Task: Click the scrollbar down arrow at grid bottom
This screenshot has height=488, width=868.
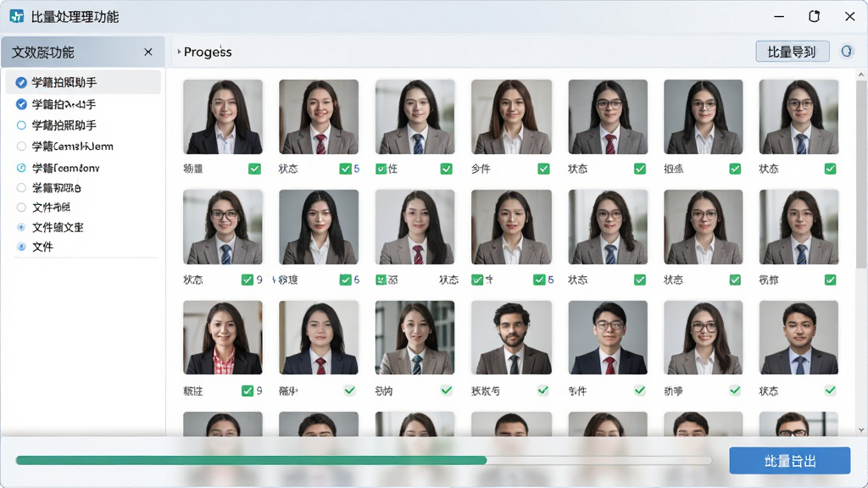Action: pos(861,430)
